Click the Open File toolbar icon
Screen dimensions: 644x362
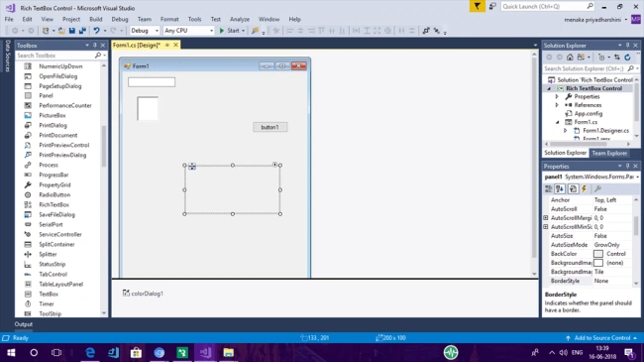(x=61, y=31)
